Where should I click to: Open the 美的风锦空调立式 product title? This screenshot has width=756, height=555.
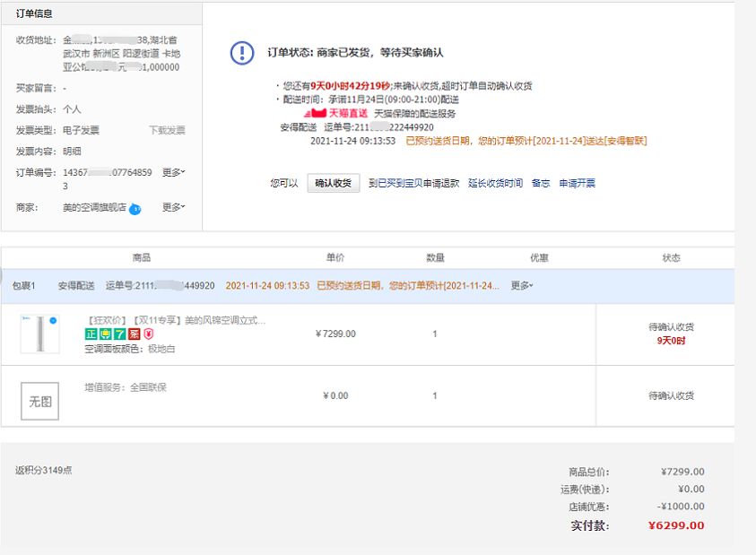pos(177,320)
